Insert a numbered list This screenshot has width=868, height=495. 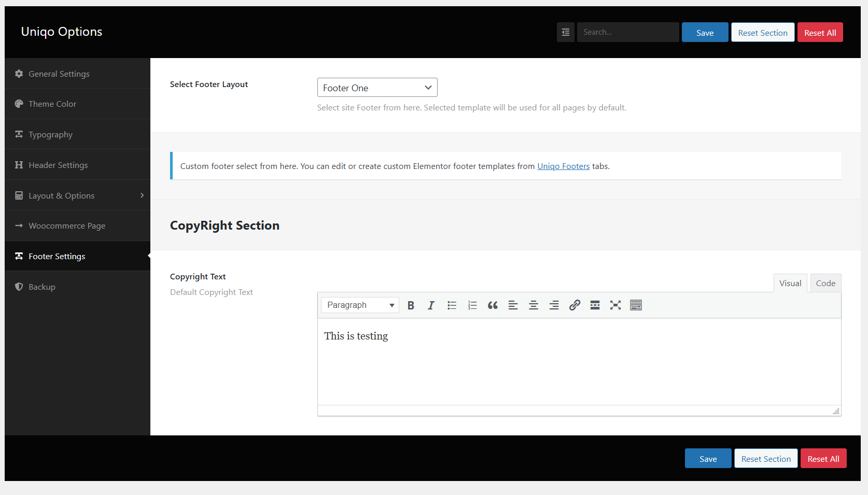coord(472,305)
